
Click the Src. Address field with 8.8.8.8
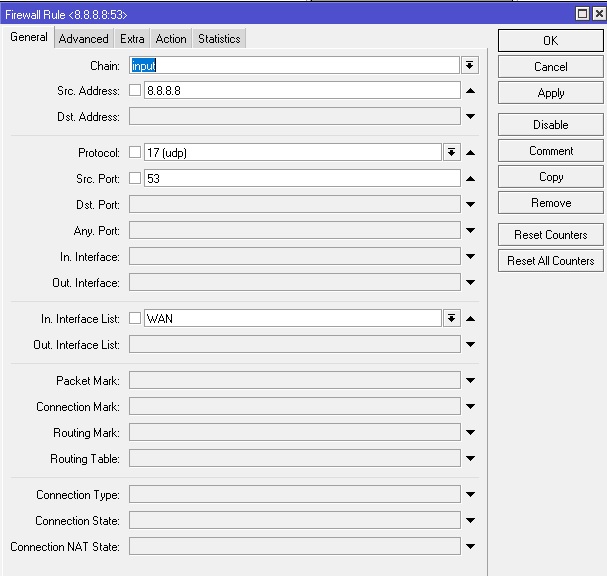[x=302, y=90]
